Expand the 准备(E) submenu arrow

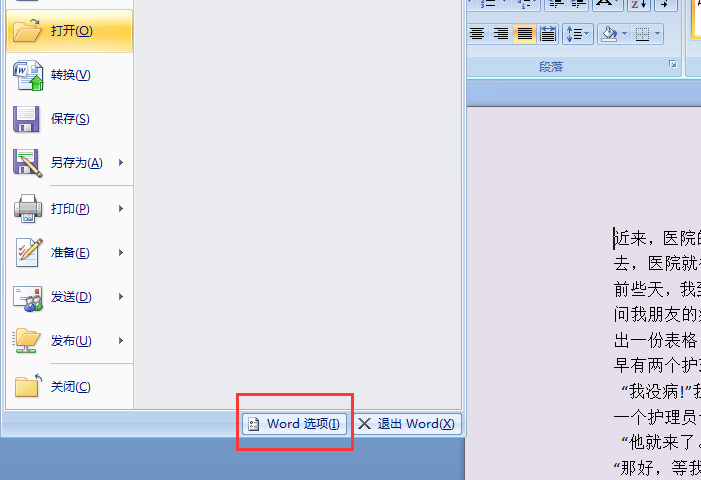(x=121, y=253)
